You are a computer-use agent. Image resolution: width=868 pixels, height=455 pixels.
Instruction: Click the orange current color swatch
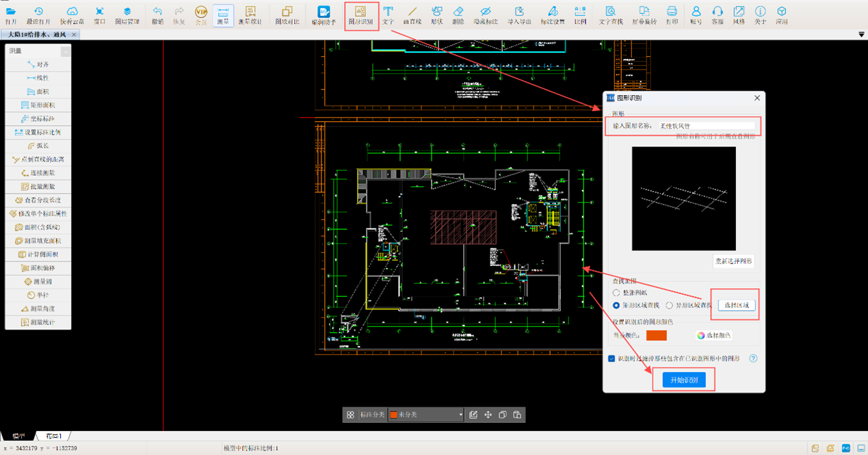(x=656, y=335)
